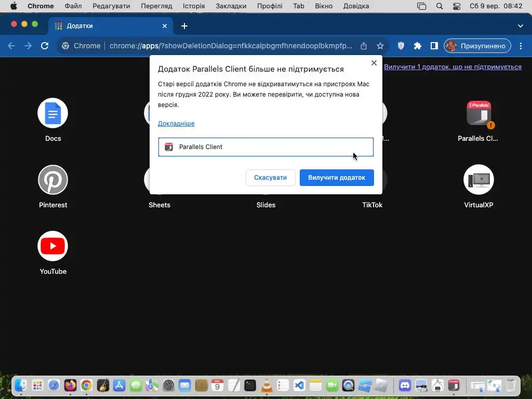
Task: Open the Історія menu
Action: (x=194, y=6)
